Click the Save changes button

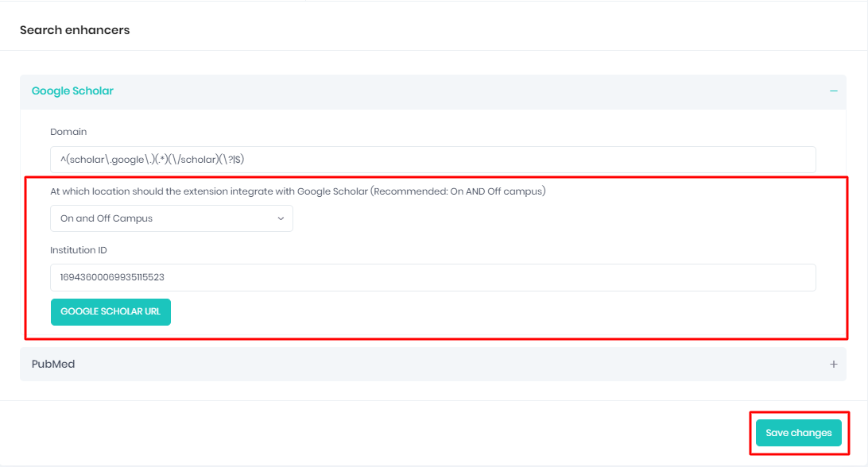click(x=798, y=433)
